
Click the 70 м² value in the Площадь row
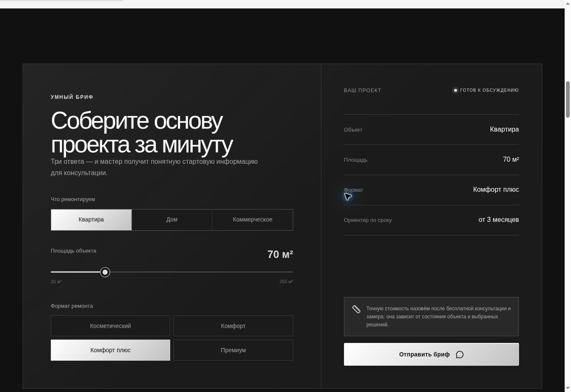pos(511,159)
